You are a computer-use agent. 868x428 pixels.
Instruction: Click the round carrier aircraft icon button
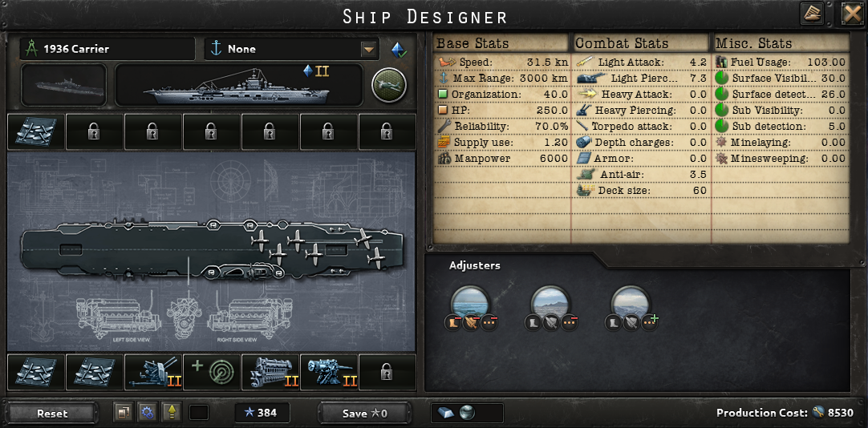click(389, 85)
